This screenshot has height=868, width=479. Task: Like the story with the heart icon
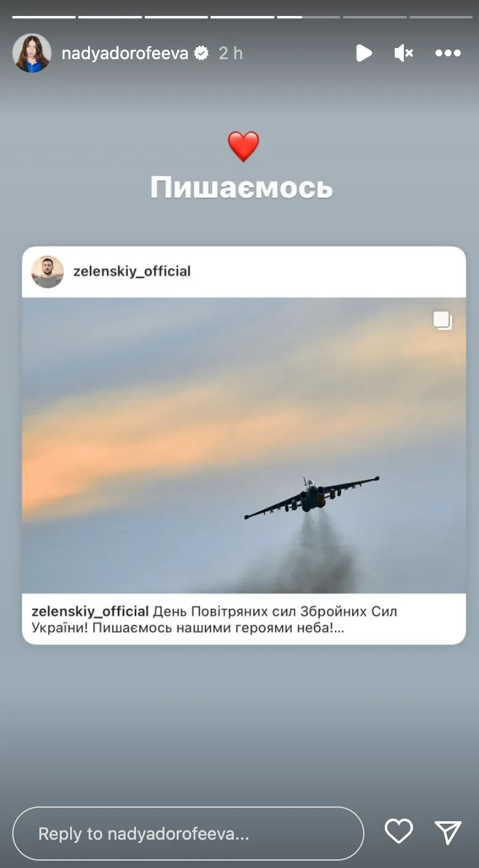[x=398, y=832]
